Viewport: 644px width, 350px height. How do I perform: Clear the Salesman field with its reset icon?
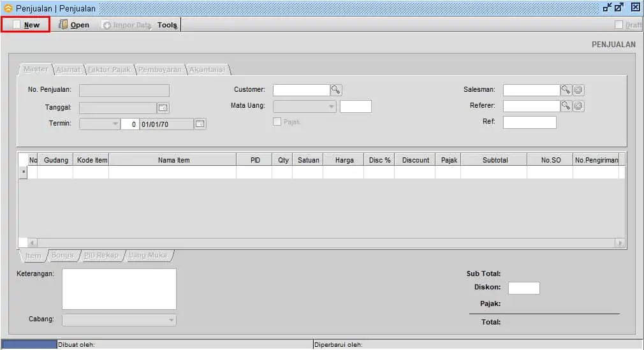(578, 90)
